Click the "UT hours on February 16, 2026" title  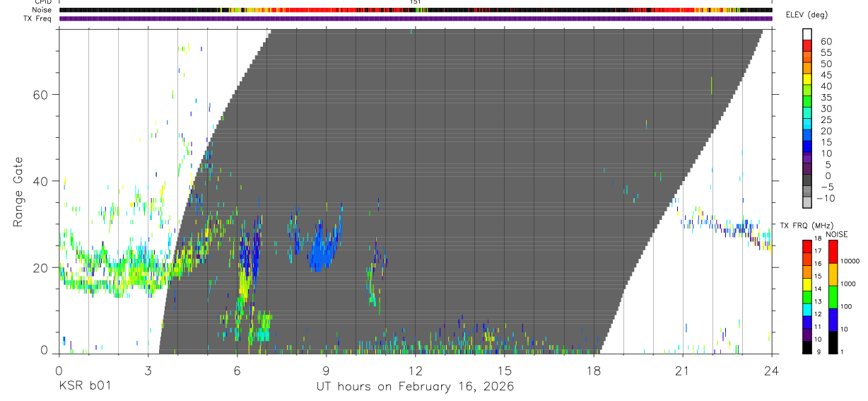pos(414,386)
